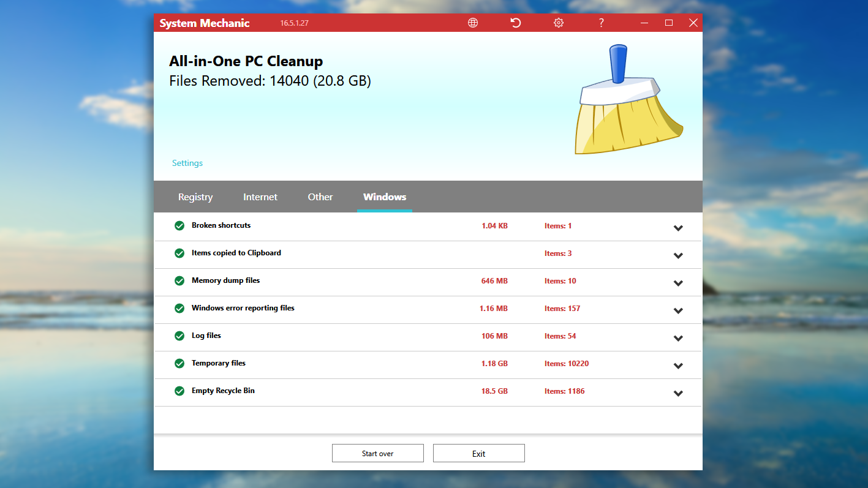Click the '1.16 MB' size value

pyautogui.click(x=494, y=309)
